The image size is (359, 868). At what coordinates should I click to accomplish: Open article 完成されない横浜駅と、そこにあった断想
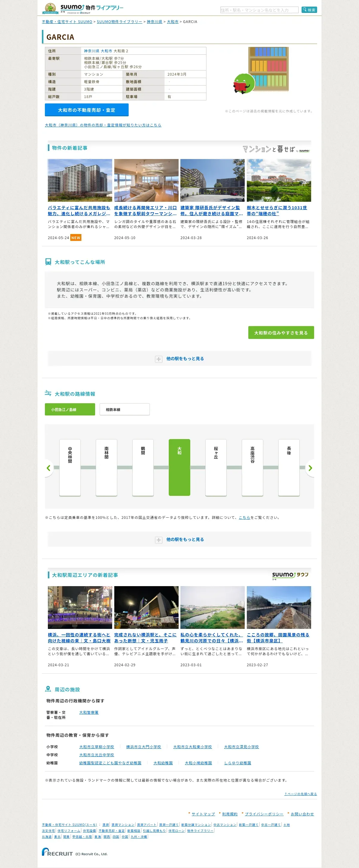point(145,638)
